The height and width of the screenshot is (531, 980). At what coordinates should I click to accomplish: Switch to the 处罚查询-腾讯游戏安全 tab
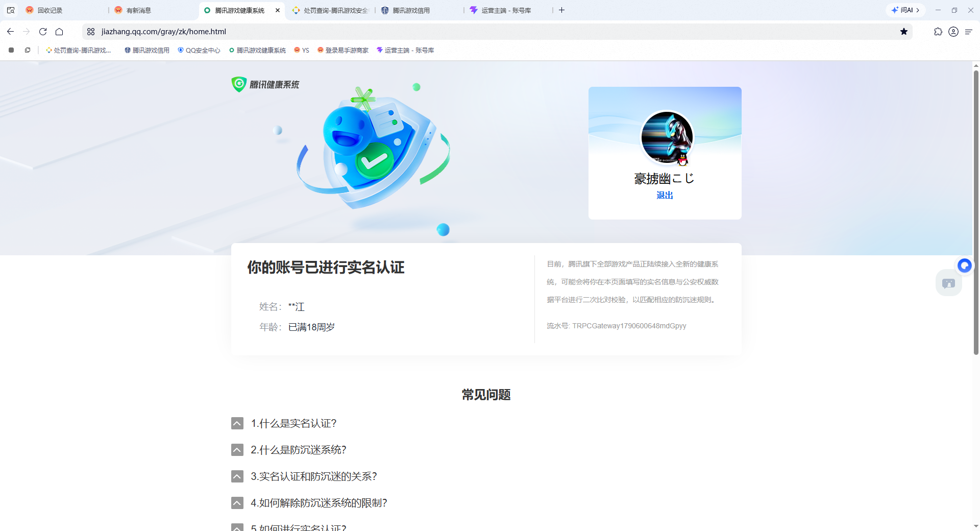[331, 10]
